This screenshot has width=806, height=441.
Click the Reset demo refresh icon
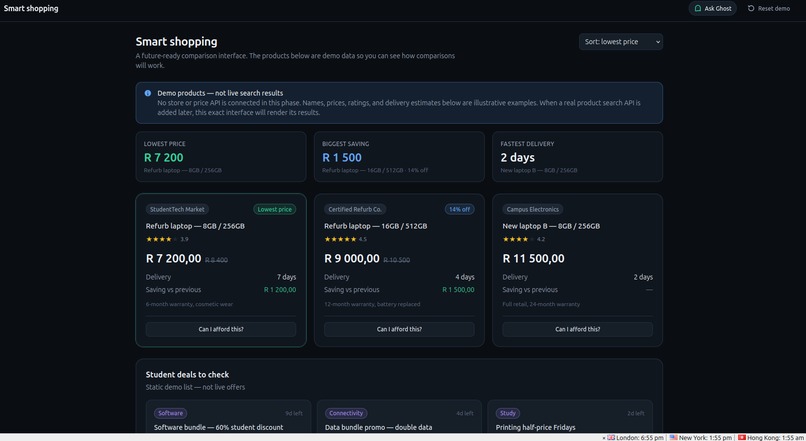[751, 8]
